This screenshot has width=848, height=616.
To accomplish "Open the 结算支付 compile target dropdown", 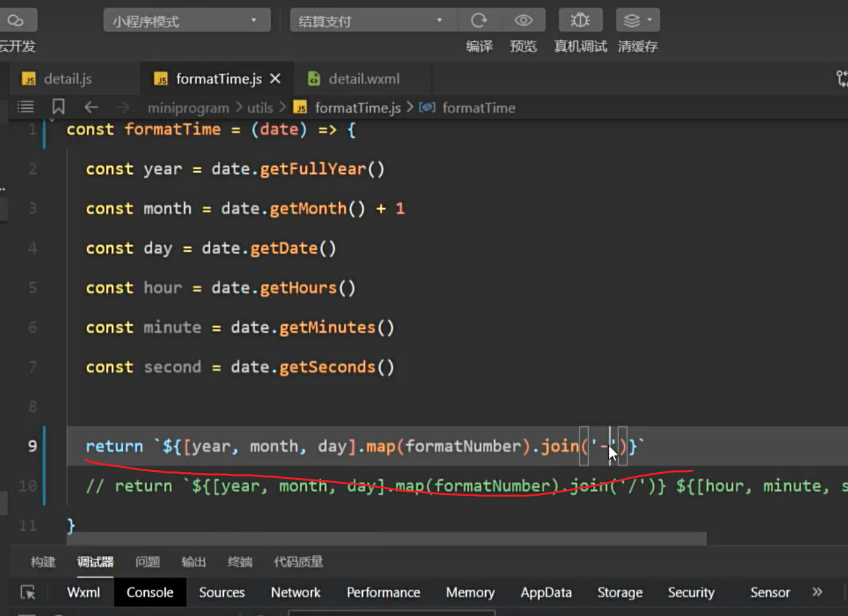I will point(373,20).
